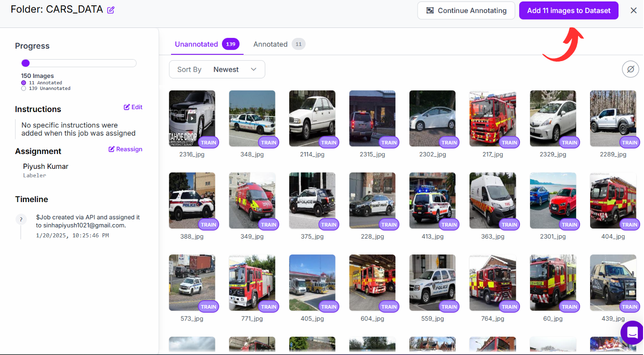Click the 'Labeler' role text
The image size is (644, 355).
pos(35,176)
